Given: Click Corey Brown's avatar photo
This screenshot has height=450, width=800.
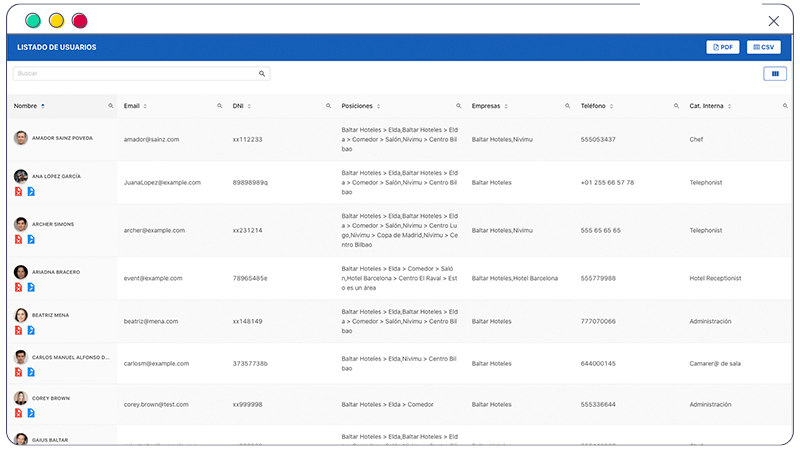Looking at the screenshot, I should pos(21,398).
